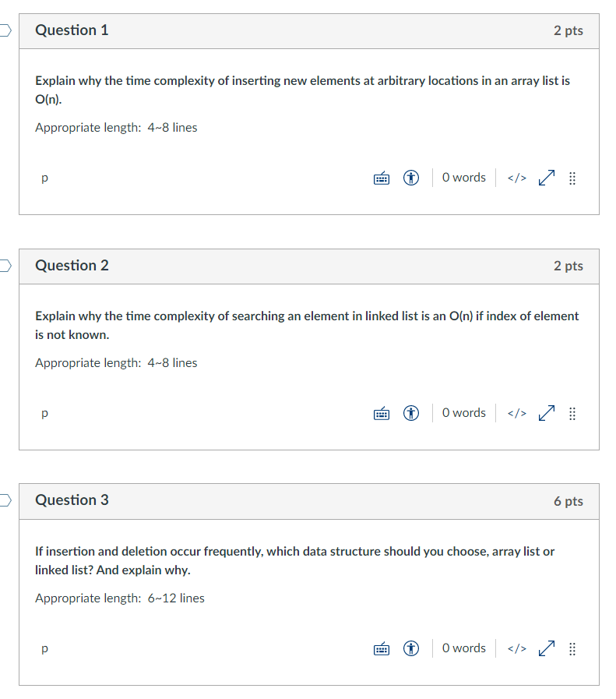Image resolution: width=616 pixels, height=699 pixels.
Task: Toggle raw HTML editor for Question 2
Action: coord(516,413)
